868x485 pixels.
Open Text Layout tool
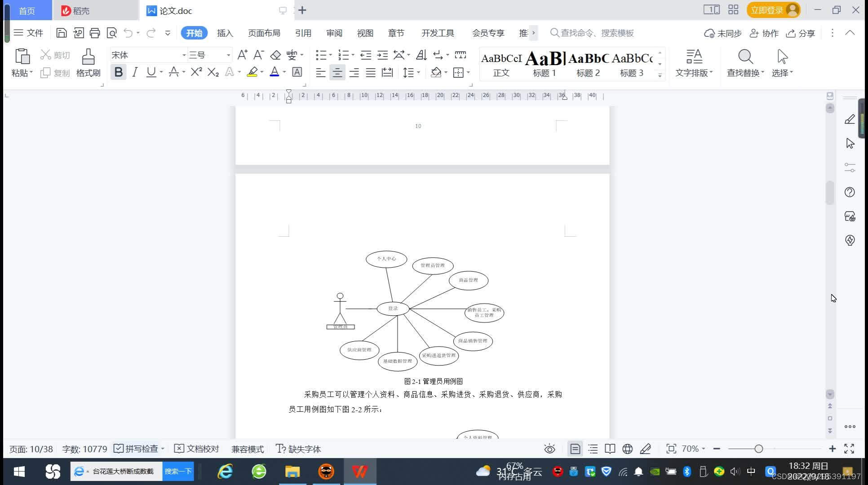tap(694, 63)
